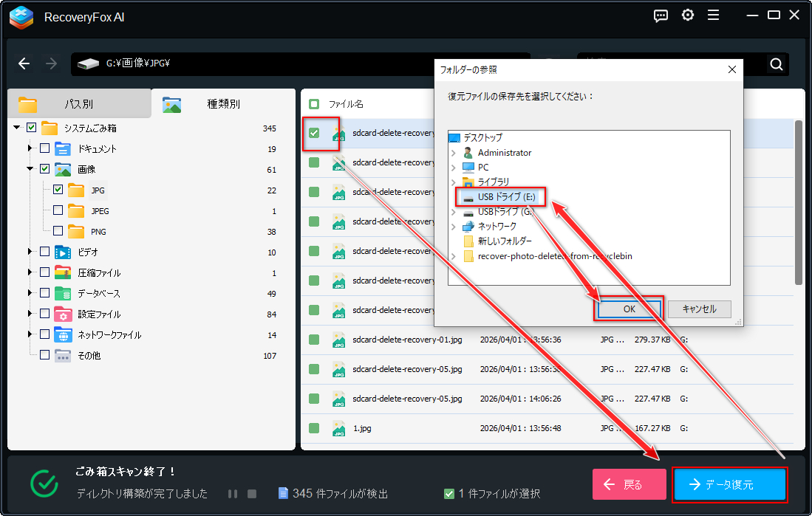Screen dimensions: 812x516
Task: Expand the Administrator folder in dialog
Action: tap(454, 153)
